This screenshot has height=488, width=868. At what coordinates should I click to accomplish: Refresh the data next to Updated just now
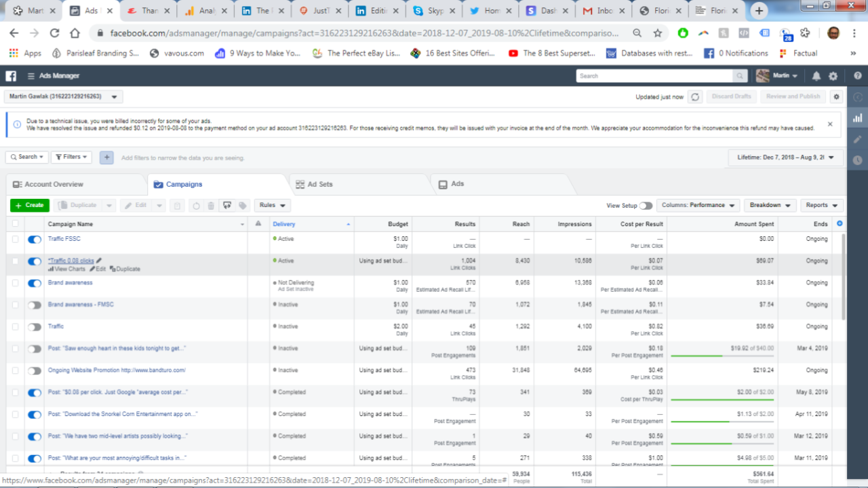pos(695,96)
